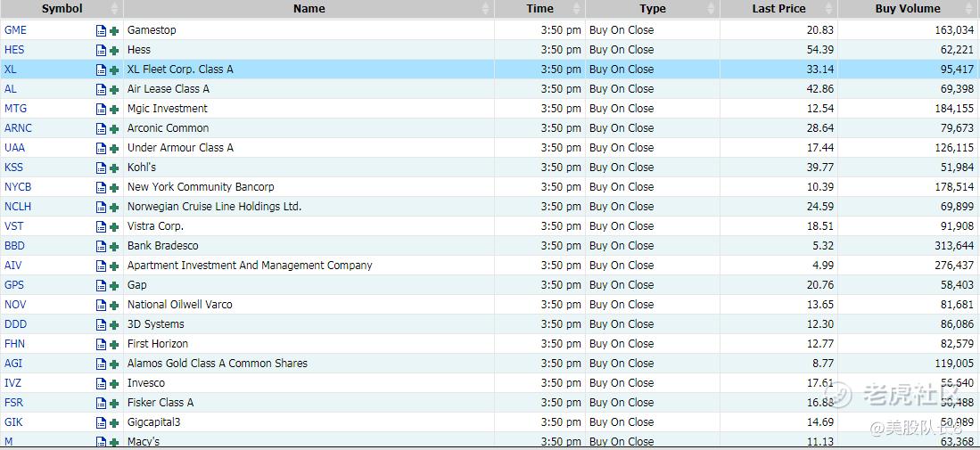The image size is (980, 450).
Task: Open the MTG symbol link
Action: pos(16,109)
